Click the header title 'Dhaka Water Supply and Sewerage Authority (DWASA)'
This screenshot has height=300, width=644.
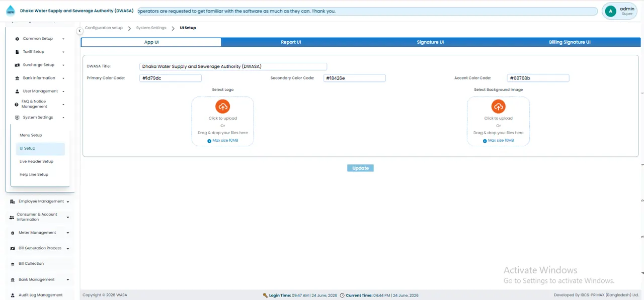(x=76, y=11)
